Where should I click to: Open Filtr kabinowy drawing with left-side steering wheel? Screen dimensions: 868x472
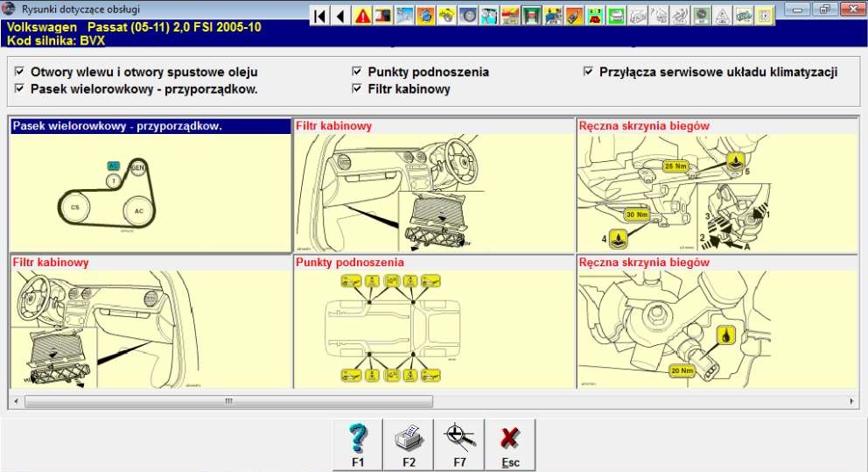tap(150, 322)
